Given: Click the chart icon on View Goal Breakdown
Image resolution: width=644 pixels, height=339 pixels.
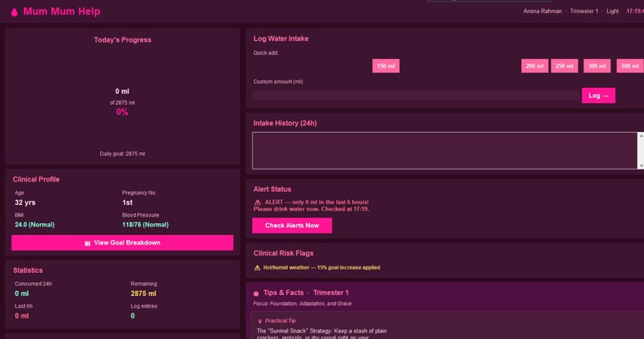Looking at the screenshot, I should click(x=87, y=243).
